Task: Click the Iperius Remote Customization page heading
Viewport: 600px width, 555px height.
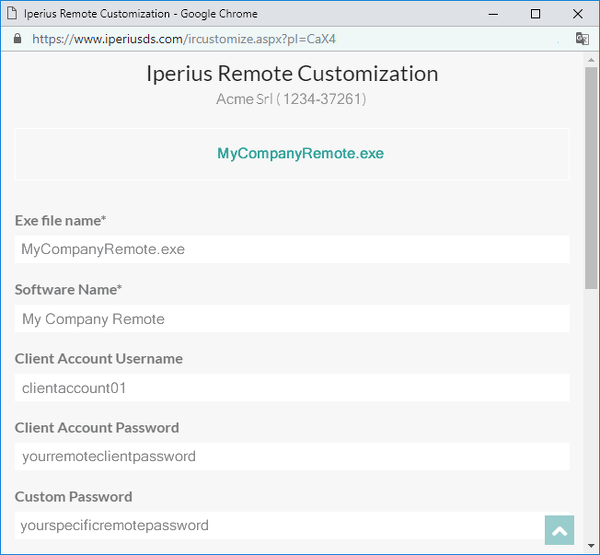Action: 292,73
